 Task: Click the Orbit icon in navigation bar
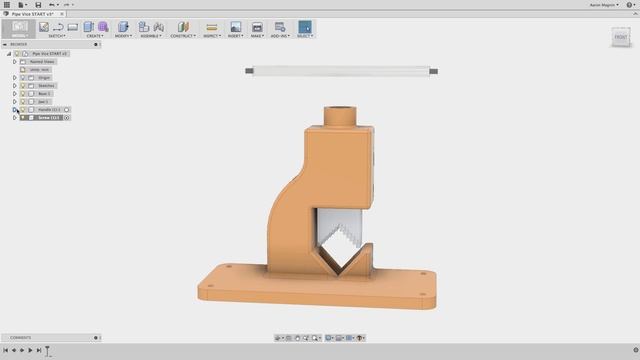click(x=278, y=338)
